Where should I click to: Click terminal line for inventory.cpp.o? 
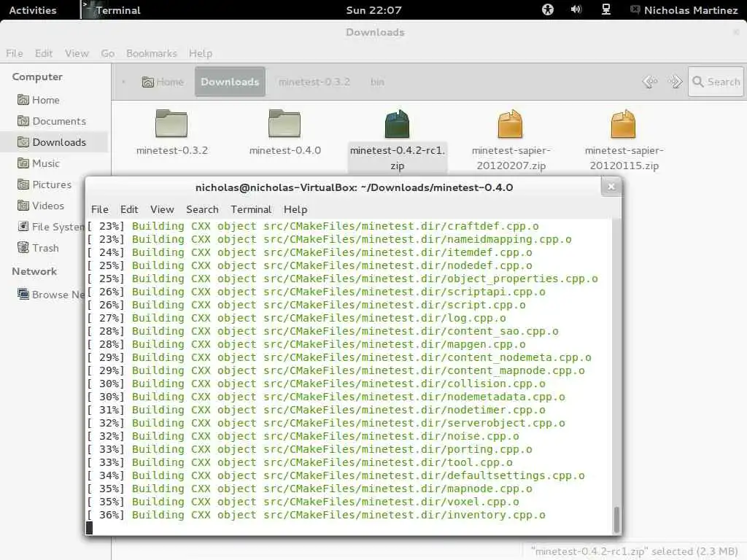(317, 515)
